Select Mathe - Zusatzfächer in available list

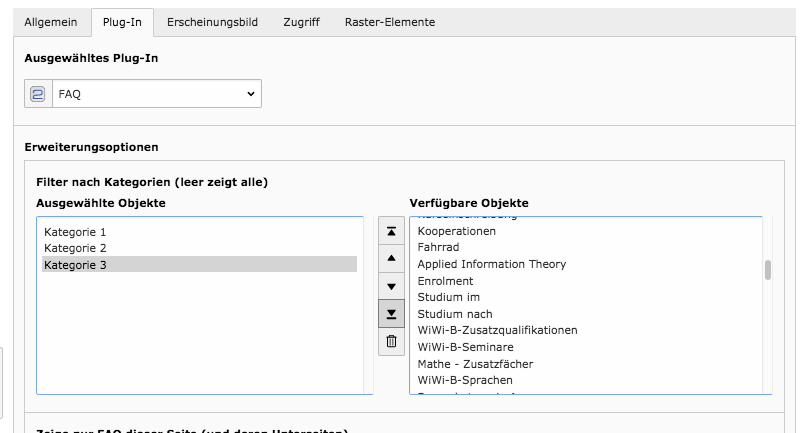(475, 364)
